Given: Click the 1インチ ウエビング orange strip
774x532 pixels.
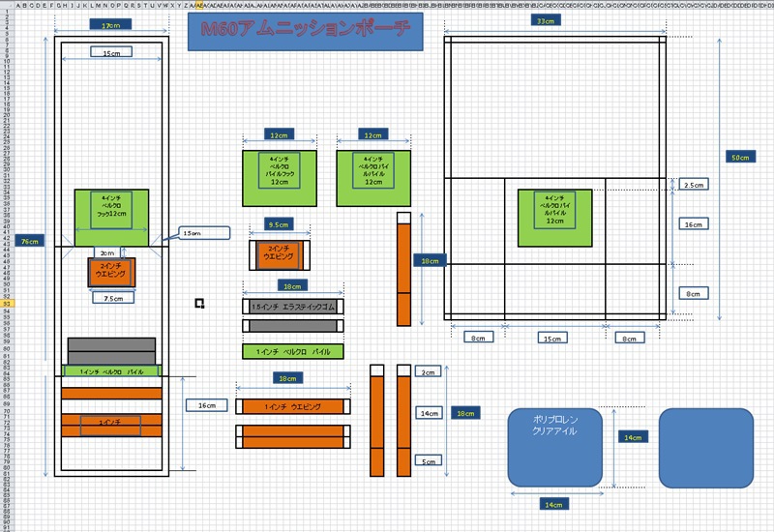Looking at the screenshot, I should [x=293, y=406].
